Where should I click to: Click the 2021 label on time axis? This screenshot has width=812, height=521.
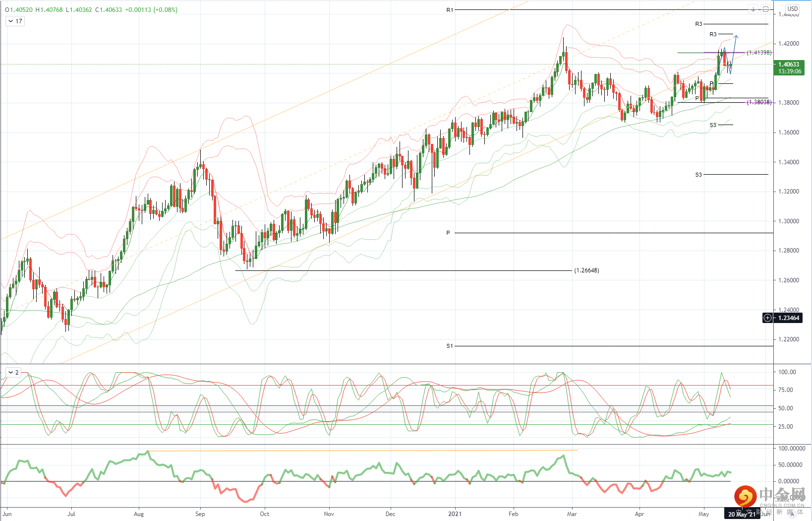point(455,514)
